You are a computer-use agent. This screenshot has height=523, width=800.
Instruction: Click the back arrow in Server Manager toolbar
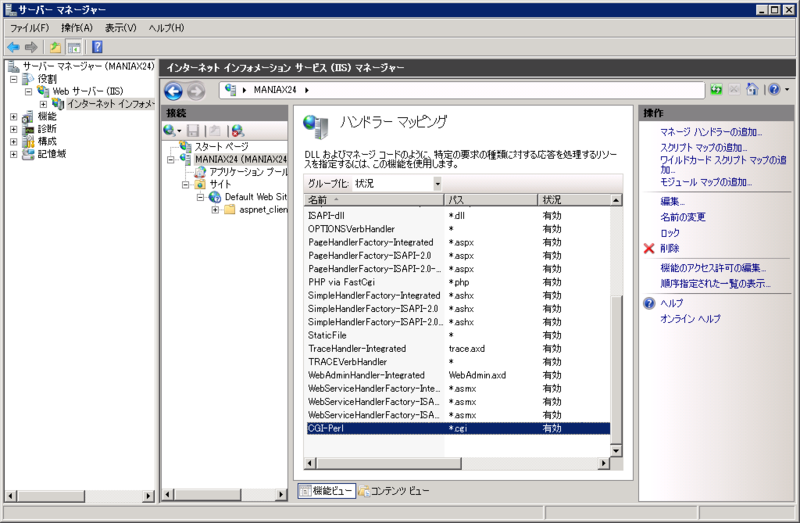14,47
